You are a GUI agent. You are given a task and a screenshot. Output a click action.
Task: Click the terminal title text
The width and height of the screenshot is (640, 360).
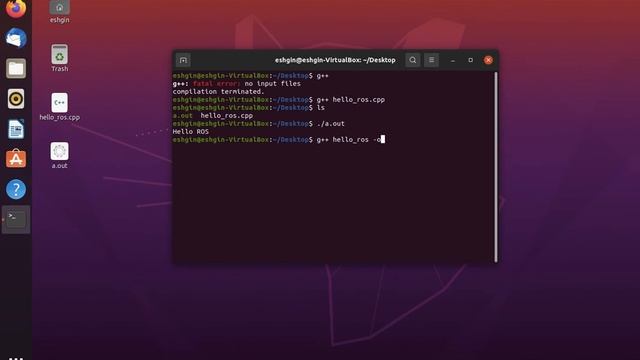tap(335, 60)
